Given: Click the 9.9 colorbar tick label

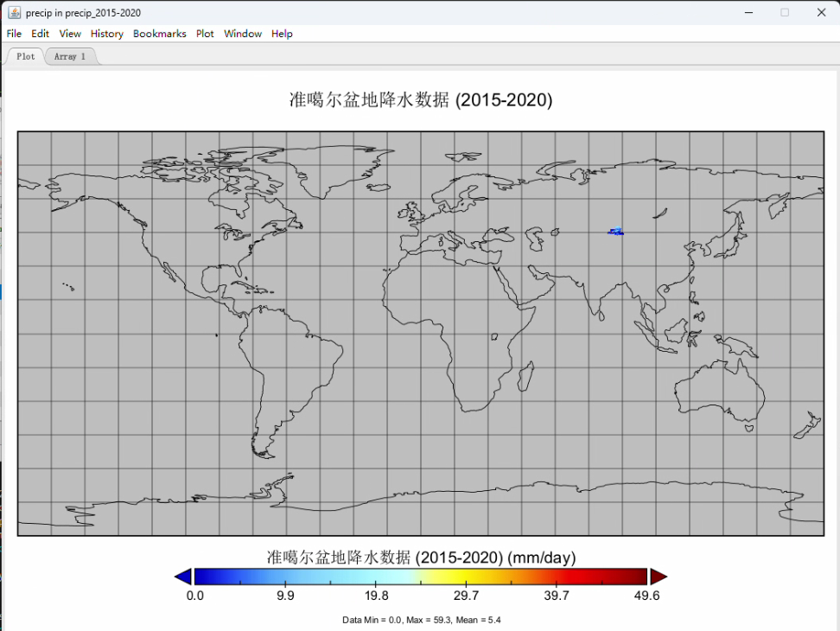Looking at the screenshot, I should point(285,596).
